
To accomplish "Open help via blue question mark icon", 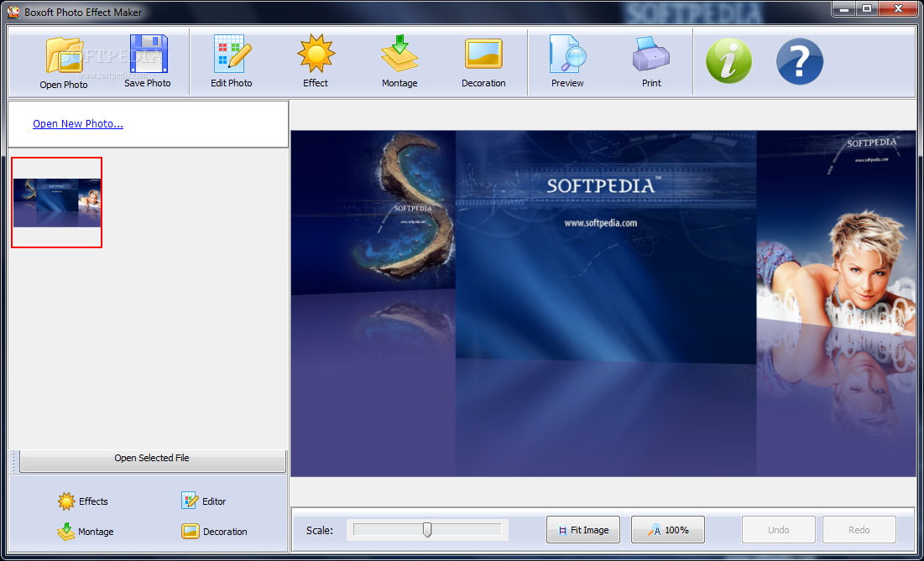I will point(800,61).
